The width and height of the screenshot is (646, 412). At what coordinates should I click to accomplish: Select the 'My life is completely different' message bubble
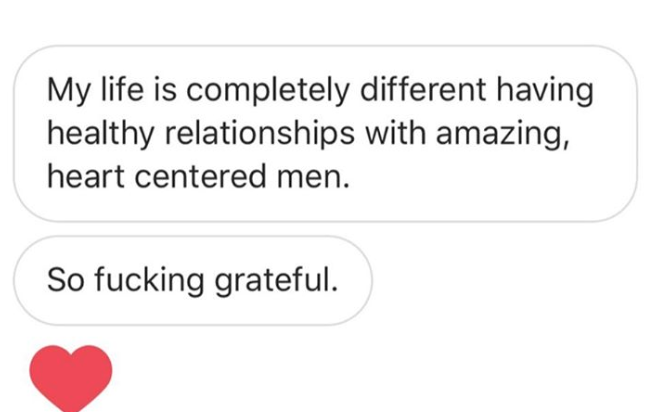pos(325,133)
